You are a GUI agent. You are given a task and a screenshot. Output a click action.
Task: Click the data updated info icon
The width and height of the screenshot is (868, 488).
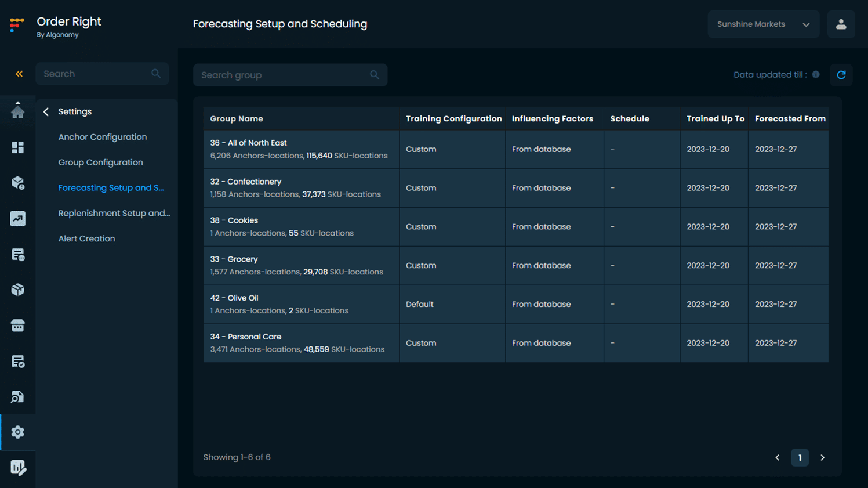point(816,74)
